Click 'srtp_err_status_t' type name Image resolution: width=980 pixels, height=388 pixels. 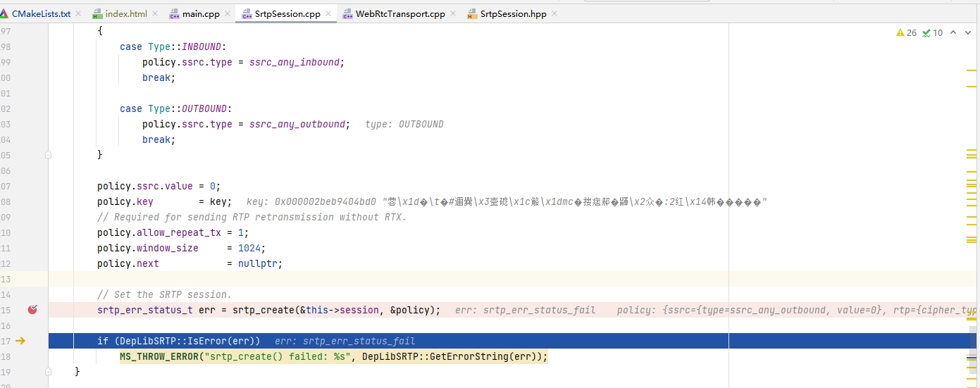[x=144, y=310]
